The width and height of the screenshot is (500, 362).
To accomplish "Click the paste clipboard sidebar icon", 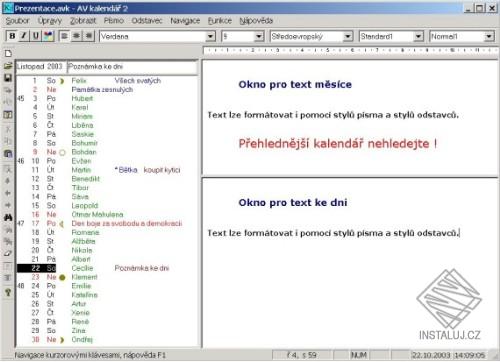I will pyautogui.click(x=8, y=154).
